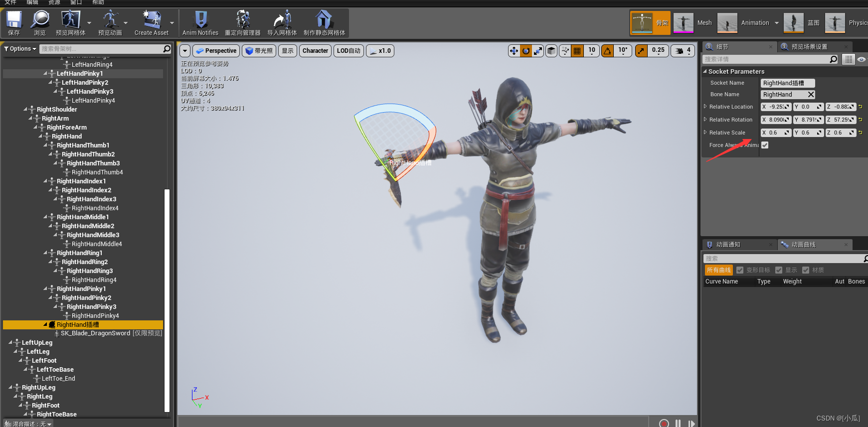Click the record button in playback bar
The image size is (868, 427).
[664, 423]
